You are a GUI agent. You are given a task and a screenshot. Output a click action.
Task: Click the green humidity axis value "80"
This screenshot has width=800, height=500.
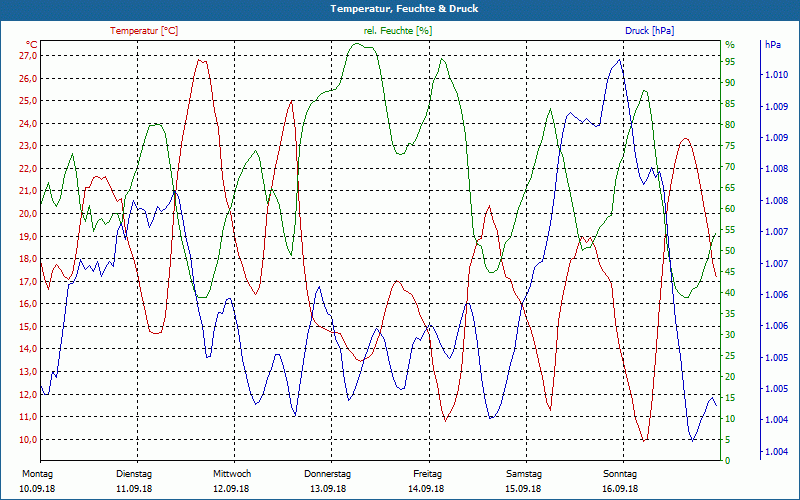730,125
